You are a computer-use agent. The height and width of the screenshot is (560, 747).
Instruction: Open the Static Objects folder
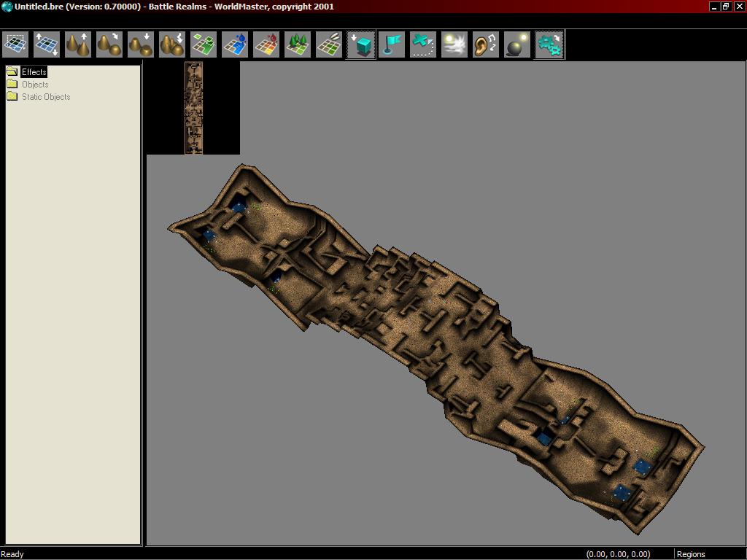click(45, 97)
